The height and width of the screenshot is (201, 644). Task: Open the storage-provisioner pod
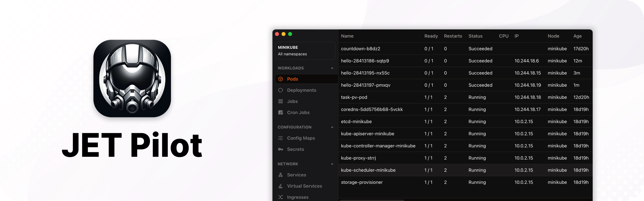(x=465, y=182)
